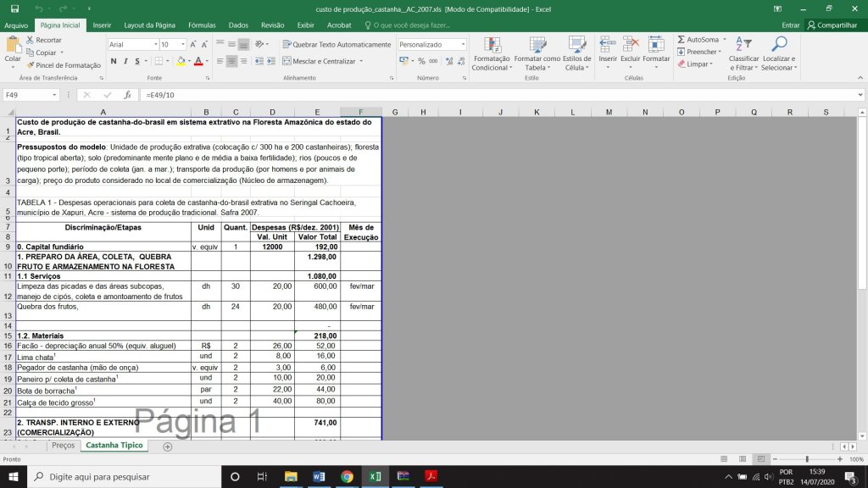Click the Compartilhar button

pos(832,25)
